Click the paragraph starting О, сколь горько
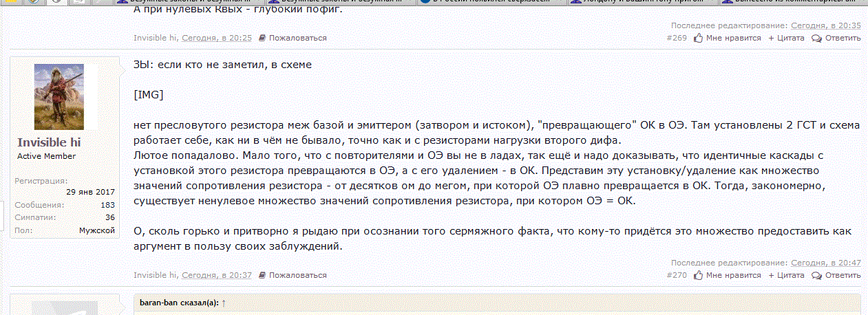 coord(492,239)
